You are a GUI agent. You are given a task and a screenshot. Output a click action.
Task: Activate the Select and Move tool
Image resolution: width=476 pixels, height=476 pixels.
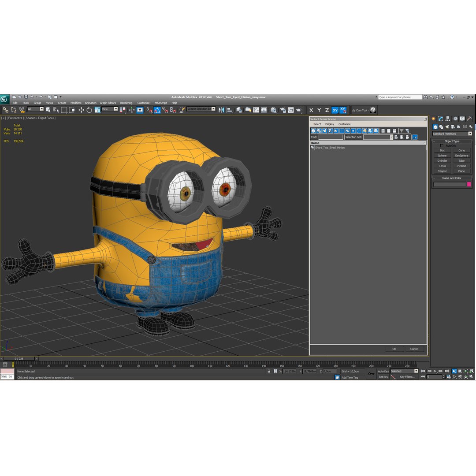coord(81,110)
